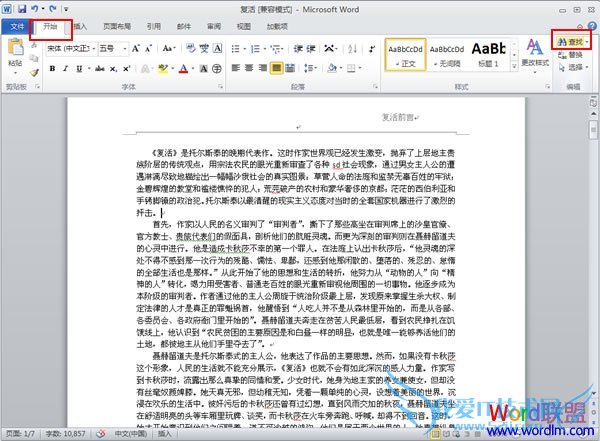Toggle distributed alignment button
The image size is (600, 441).
pos(290,68)
